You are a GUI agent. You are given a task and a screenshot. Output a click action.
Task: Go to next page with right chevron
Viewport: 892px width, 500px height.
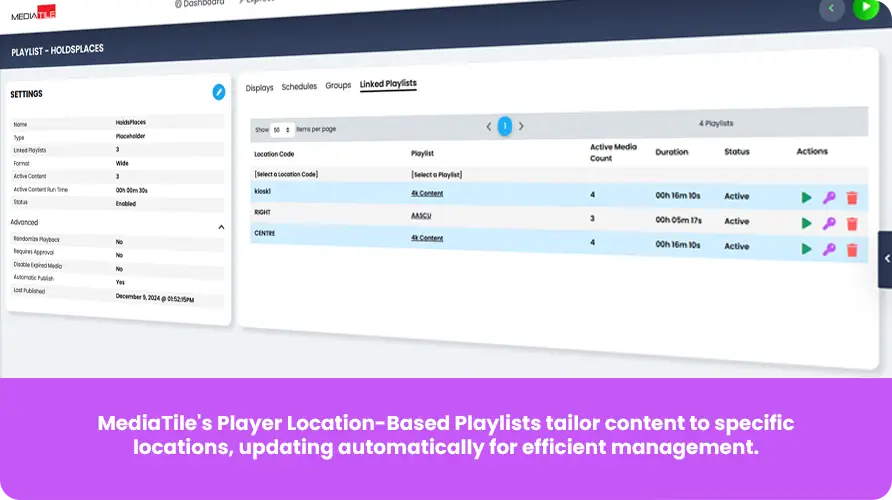(x=521, y=126)
